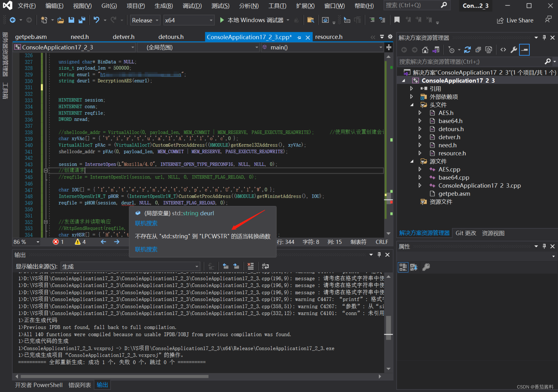Image resolution: width=558 pixels, height=392 pixels.
Task: Click the Feedback person icon
Action: [548, 20]
